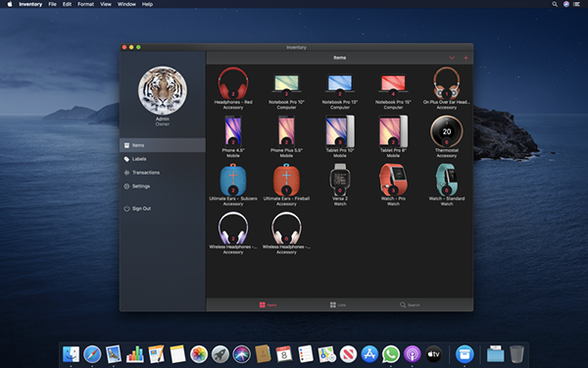Open Labels in the sidebar

[x=163, y=159]
